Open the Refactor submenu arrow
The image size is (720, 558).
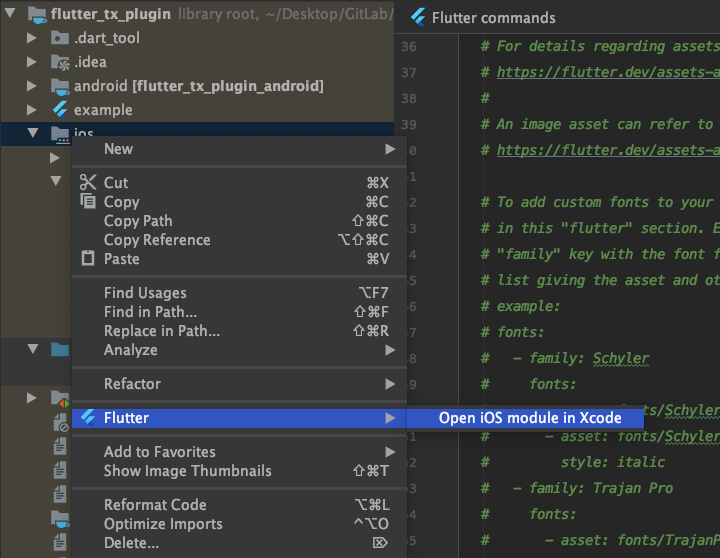[390, 384]
